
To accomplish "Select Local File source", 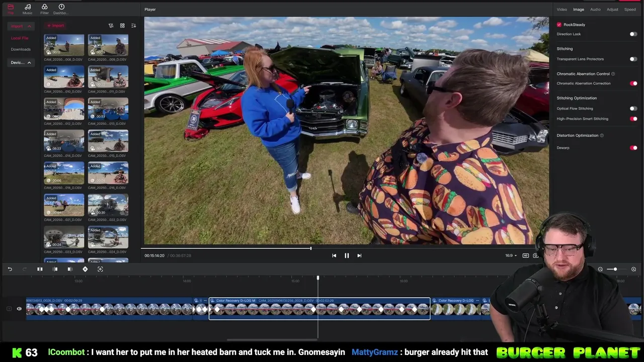I will tap(20, 38).
